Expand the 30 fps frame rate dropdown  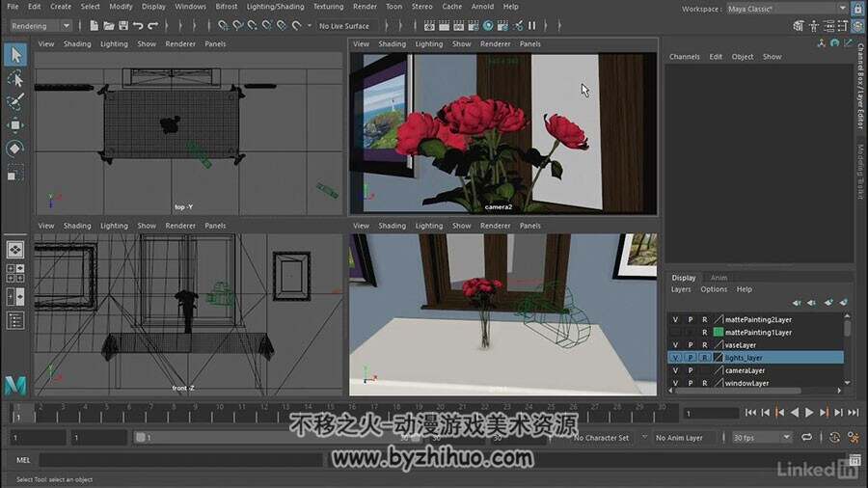[x=762, y=438]
